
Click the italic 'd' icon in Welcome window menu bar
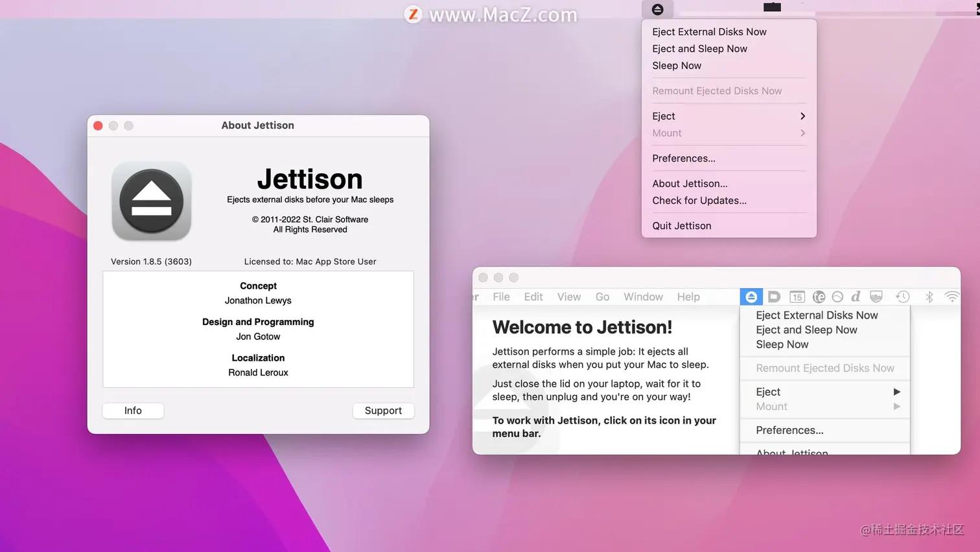(856, 296)
